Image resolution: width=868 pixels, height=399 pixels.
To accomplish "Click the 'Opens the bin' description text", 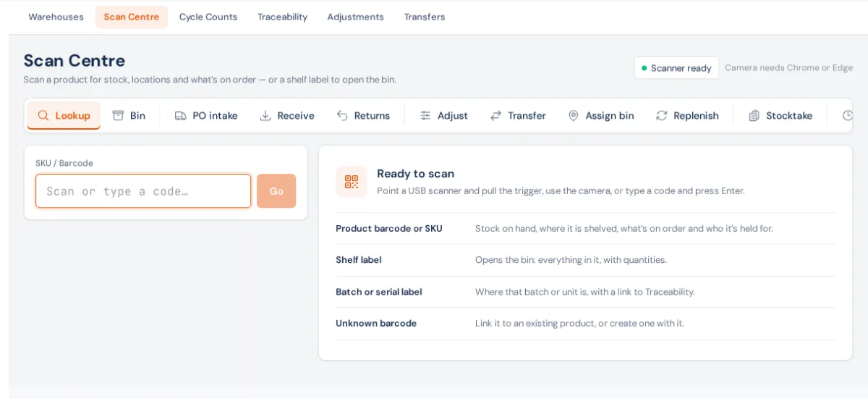I will 571,260.
